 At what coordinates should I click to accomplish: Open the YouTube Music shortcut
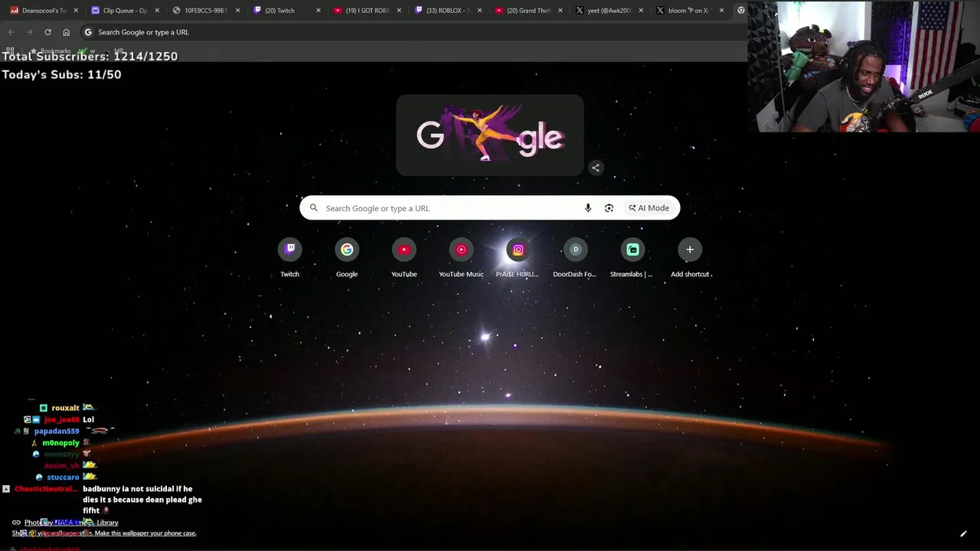coord(461,258)
